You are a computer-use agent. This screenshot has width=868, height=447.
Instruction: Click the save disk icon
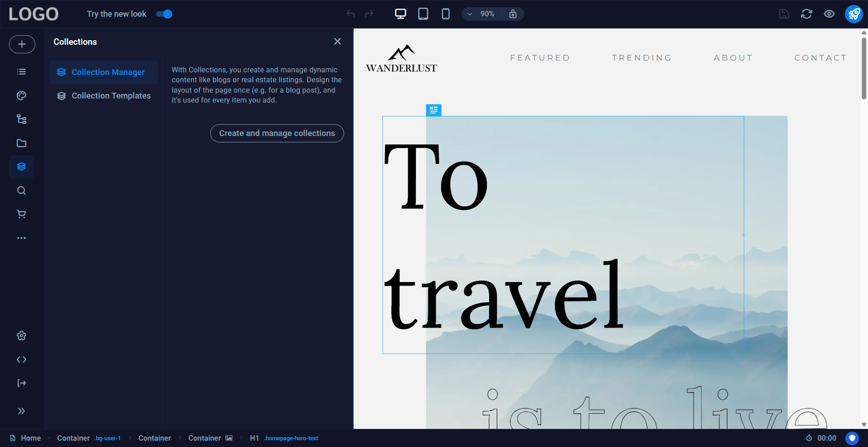(x=784, y=14)
